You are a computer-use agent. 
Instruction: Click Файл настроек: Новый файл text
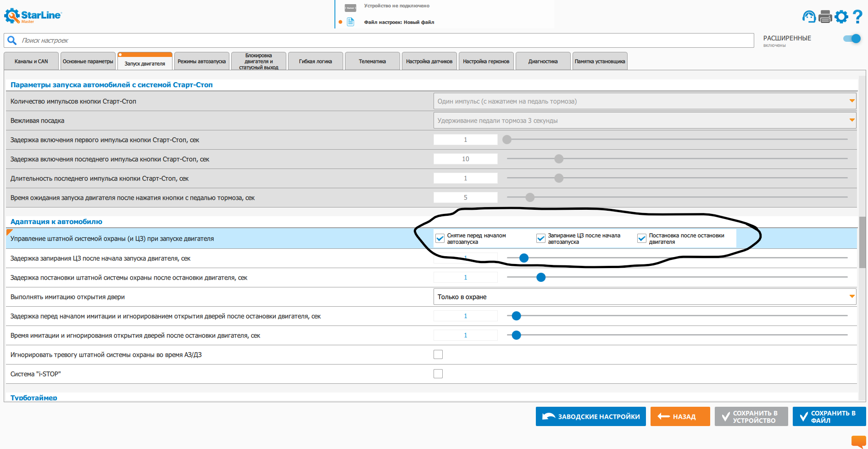[399, 22]
